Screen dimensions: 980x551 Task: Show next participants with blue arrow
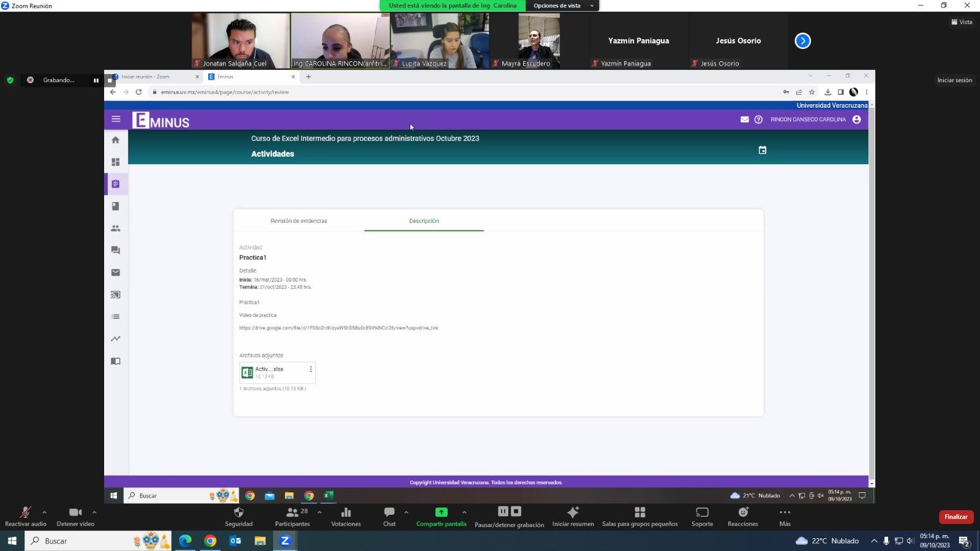[x=802, y=41]
